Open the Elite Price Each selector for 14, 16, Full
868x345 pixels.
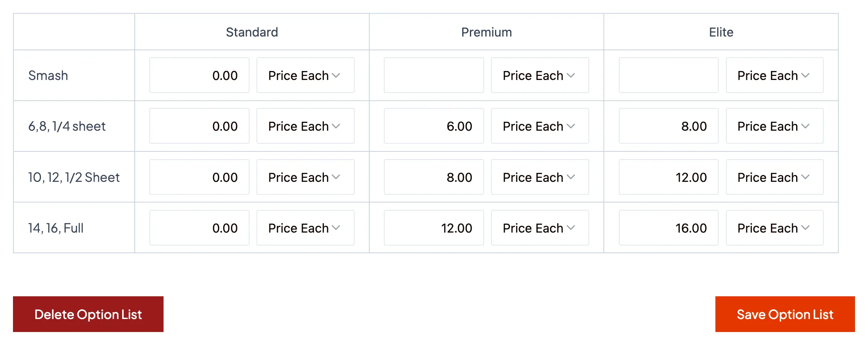coord(774,228)
